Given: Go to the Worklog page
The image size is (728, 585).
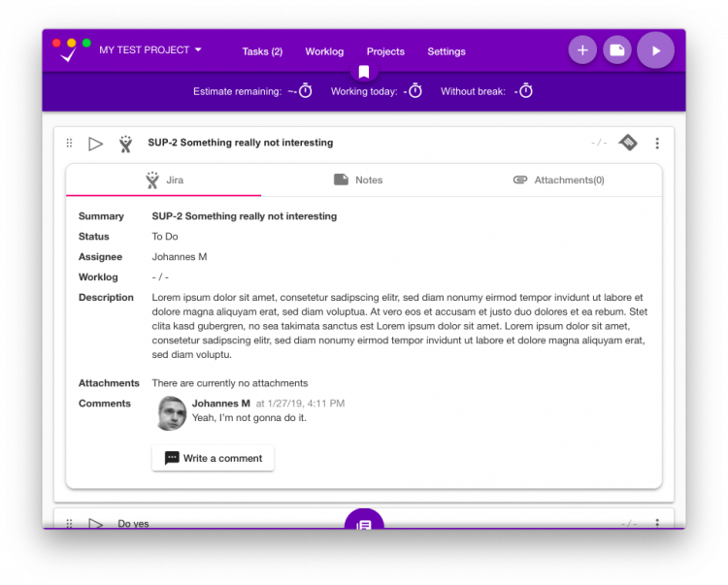Looking at the screenshot, I should (x=324, y=51).
